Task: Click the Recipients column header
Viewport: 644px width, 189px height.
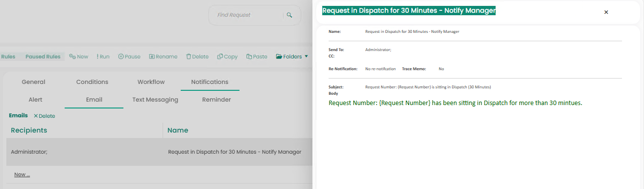Action: [x=29, y=130]
